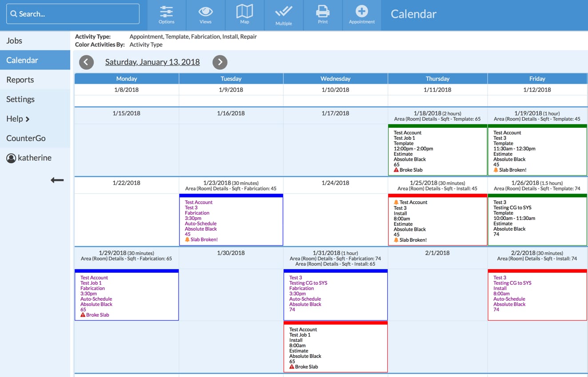The image size is (588, 377).
Task: Open the date picker for Saturday, January 13, 2018
Action: point(152,62)
